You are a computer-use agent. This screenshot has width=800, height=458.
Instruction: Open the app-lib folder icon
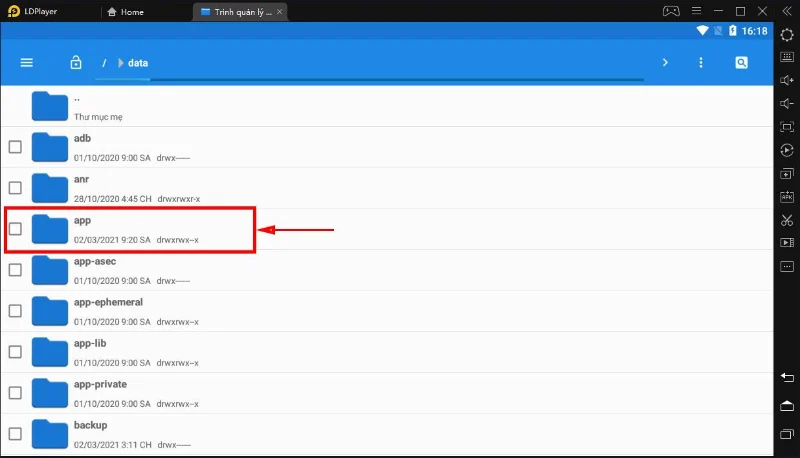pos(49,352)
